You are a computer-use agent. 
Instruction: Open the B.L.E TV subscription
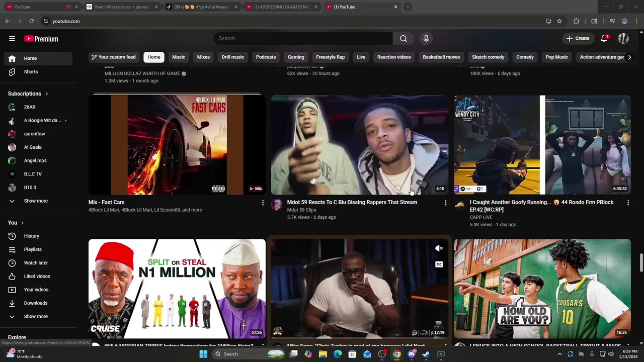[x=38, y=174]
